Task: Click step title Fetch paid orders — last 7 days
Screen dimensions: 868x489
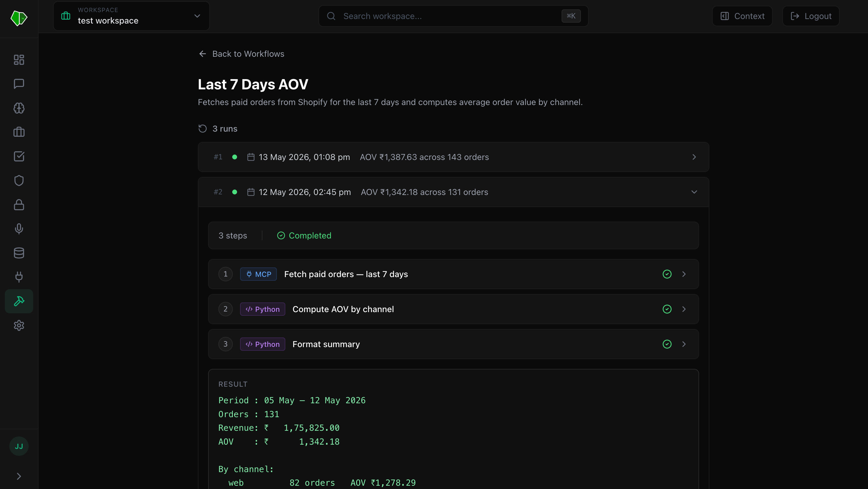Action: pyautogui.click(x=346, y=274)
